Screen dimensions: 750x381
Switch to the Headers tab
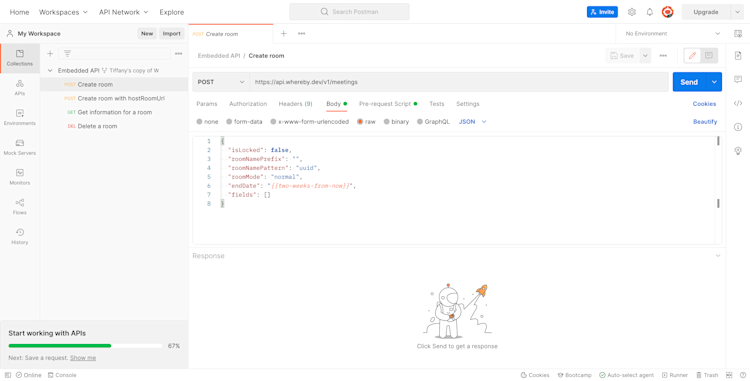coord(295,104)
